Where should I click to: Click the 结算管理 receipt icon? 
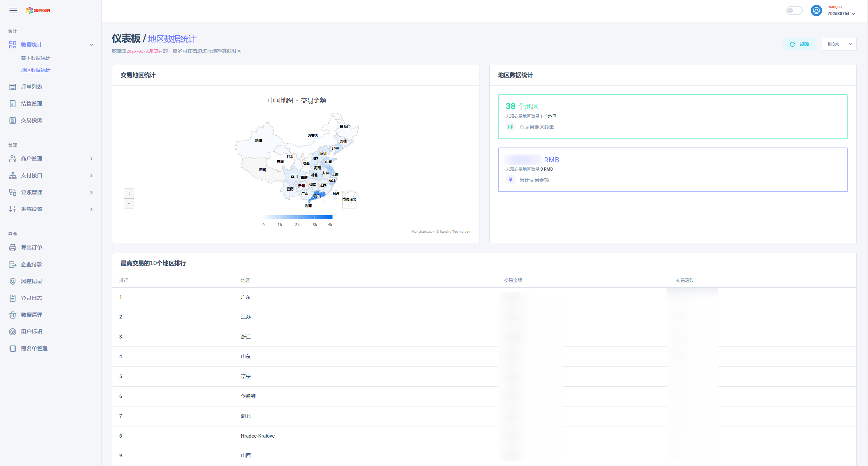pos(13,104)
